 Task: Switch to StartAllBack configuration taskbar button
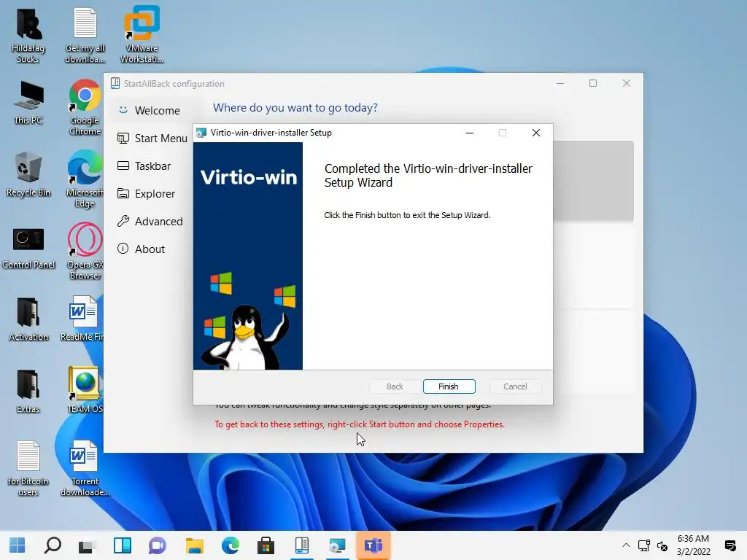(301, 545)
